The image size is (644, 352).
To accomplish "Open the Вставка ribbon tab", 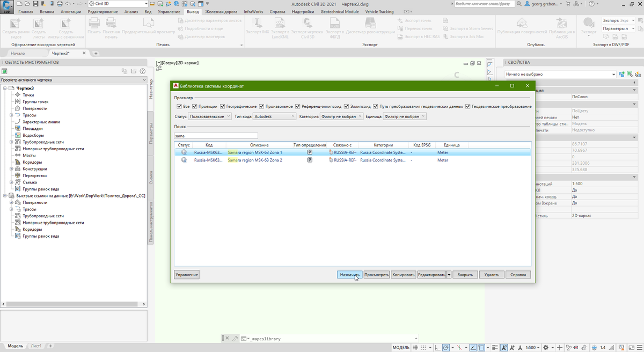I will click(x=47, y=11).
